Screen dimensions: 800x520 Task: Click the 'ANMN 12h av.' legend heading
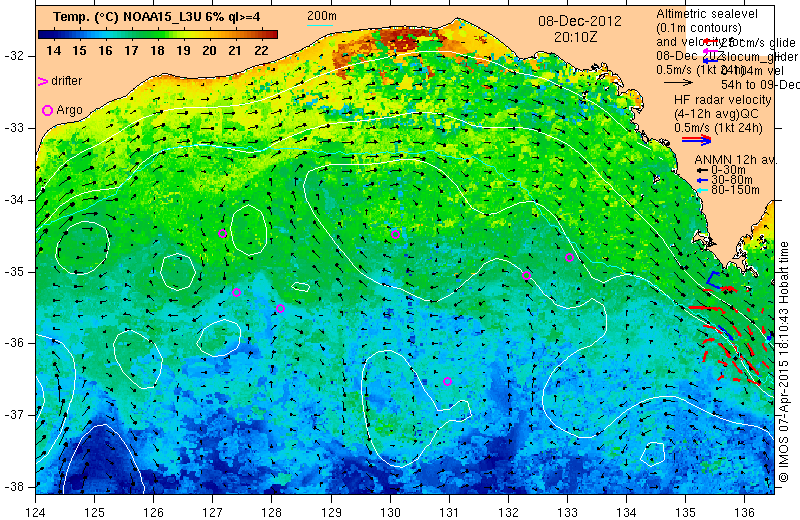(x=736, y=160)
